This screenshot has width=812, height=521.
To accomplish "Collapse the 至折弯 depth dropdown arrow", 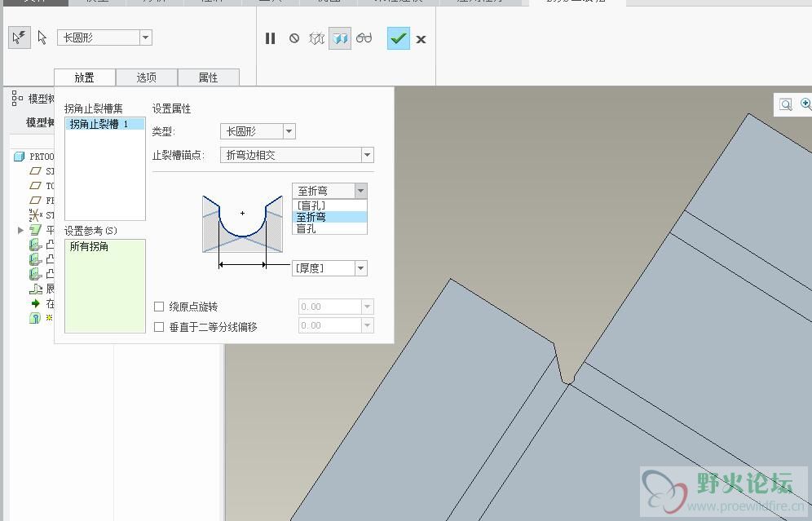I will [361, 191].
